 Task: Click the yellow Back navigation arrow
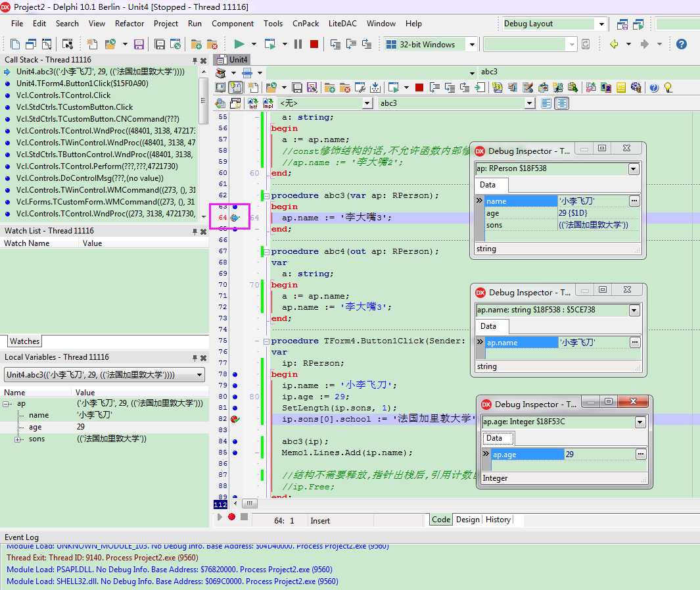[614, 44]
